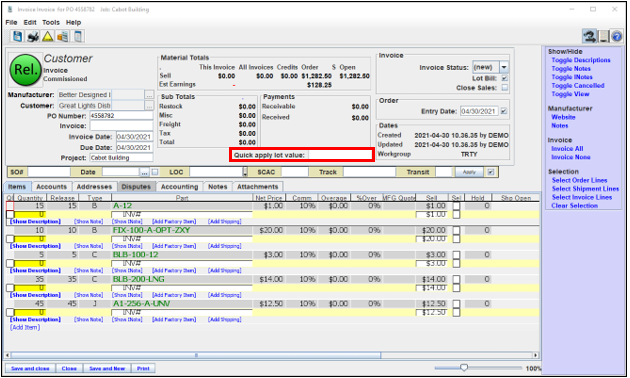Click the horizontal scrollbar in items list

tap(196, 355)
